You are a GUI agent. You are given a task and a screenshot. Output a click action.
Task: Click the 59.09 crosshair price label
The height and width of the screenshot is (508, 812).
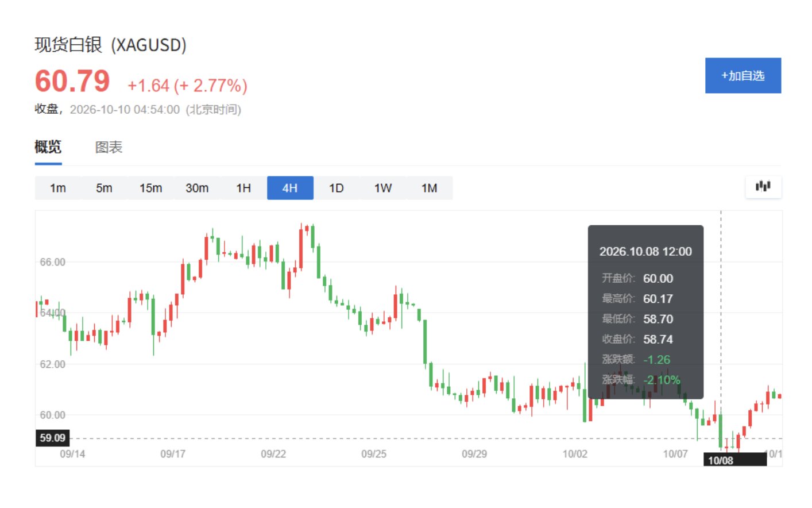click(x=53, y=438)
